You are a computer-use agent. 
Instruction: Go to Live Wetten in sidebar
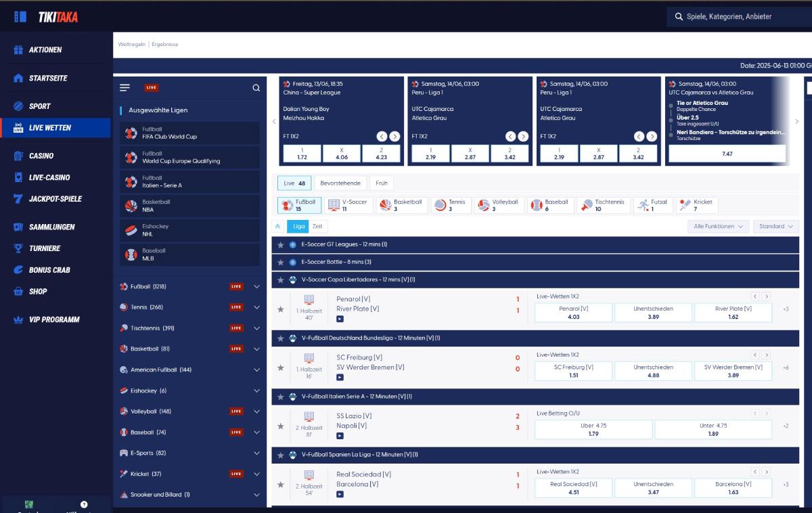coord(49,128)
